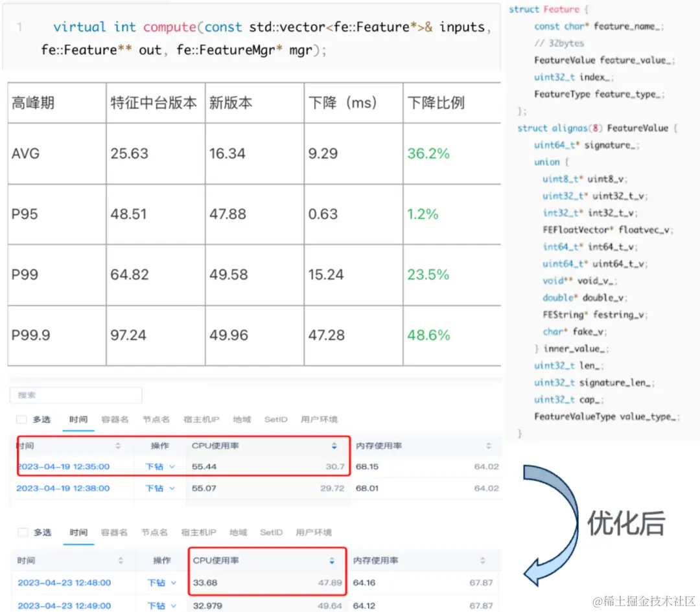Viewport: 700px width, 612px height.
Task: Open the 2023-04-19 12:38:00 time link
Action: pos(63,488)
